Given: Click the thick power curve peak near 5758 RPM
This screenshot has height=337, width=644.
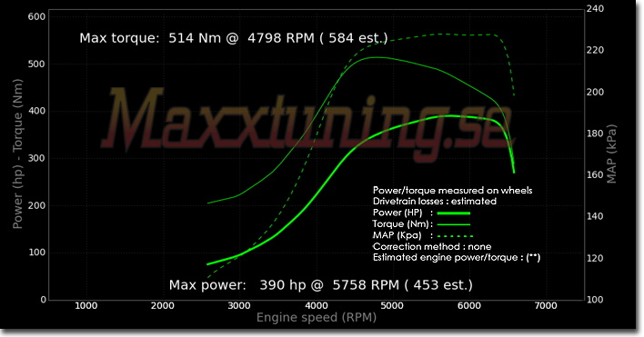Looking at the screenshot, I should pos(450,115).
